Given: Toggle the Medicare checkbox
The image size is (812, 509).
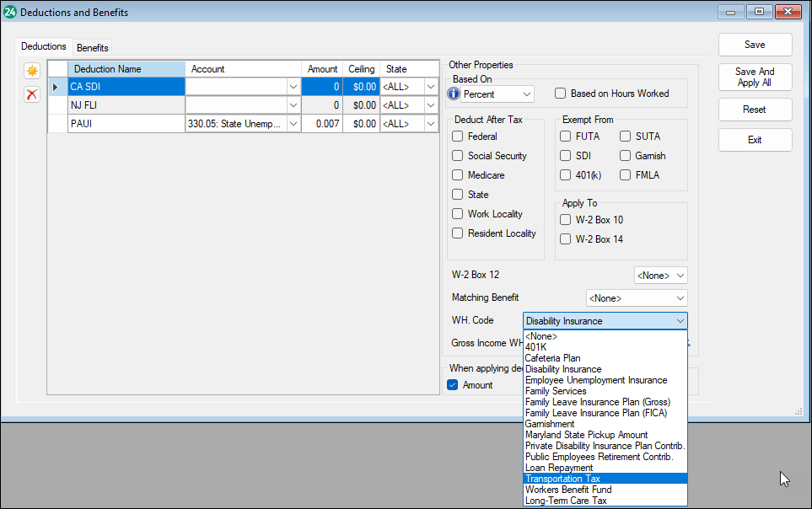Looking at the screenshot, I should (457, 175).
